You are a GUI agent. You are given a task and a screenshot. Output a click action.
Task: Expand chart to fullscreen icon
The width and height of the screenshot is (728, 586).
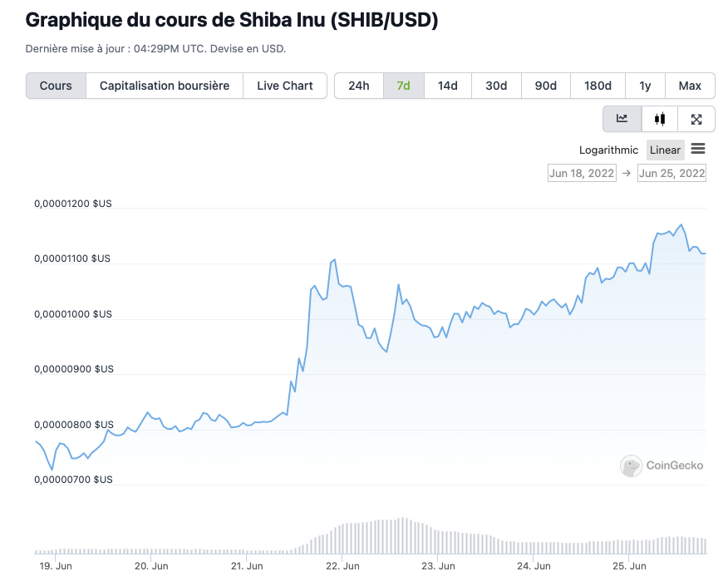(696, 119)
